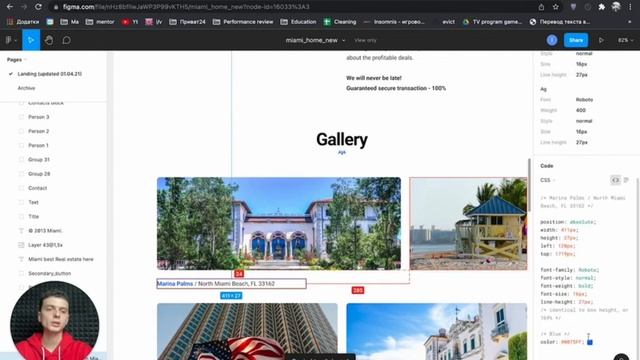Select the Text layer
The image size is (640, 360).
[x=33, y=202]
